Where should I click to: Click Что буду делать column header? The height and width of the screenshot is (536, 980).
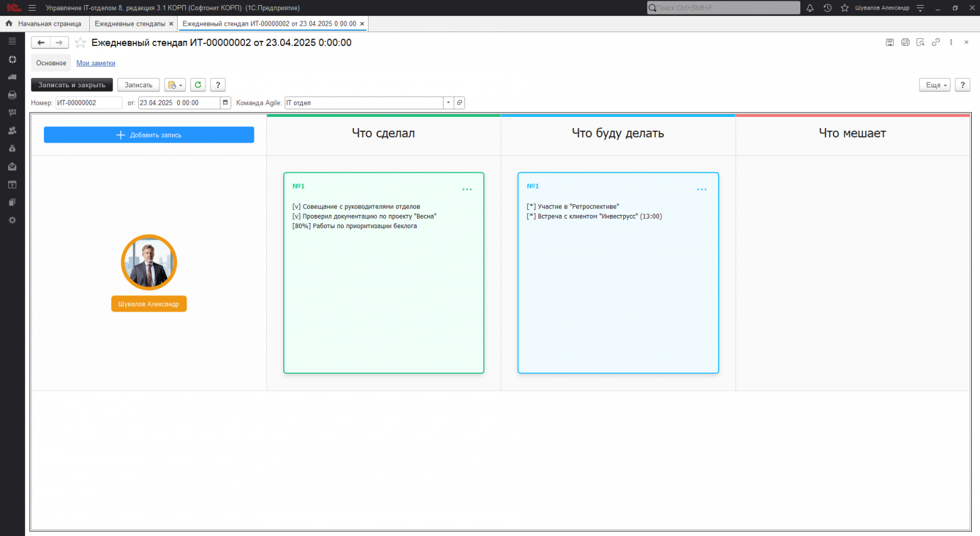pos(618,133)
